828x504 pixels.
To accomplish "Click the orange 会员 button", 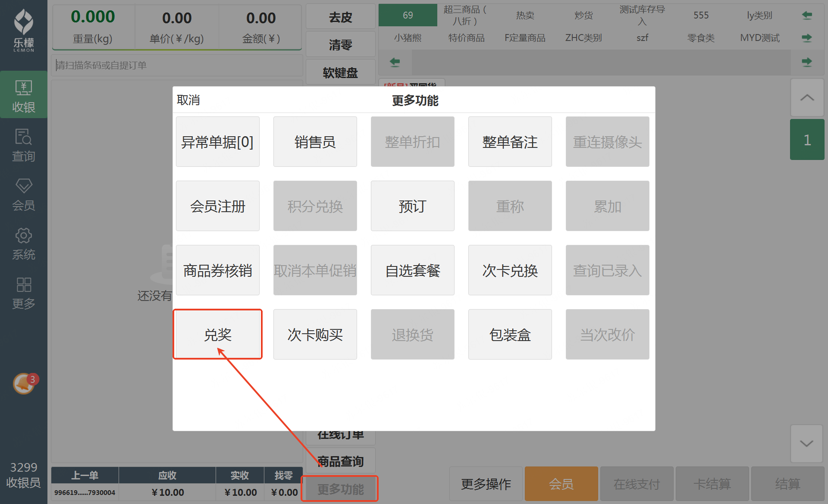I will coord(561,484).
